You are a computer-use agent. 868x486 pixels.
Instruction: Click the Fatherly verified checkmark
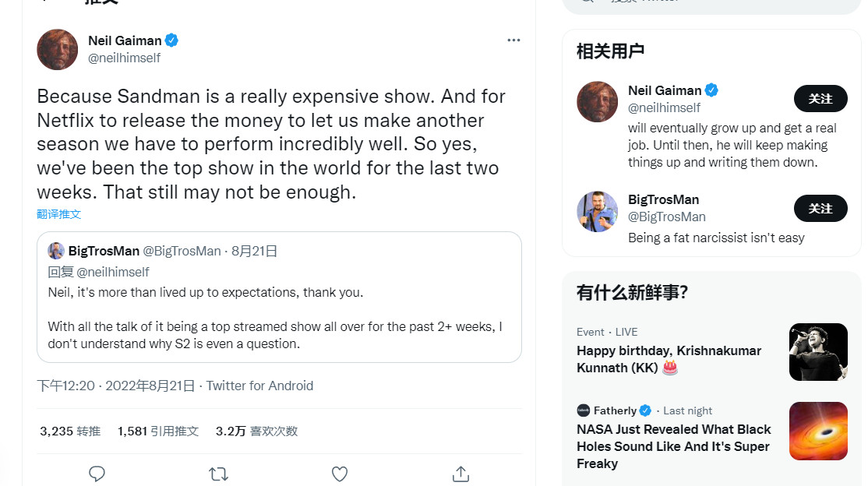(x=645, y=410)
